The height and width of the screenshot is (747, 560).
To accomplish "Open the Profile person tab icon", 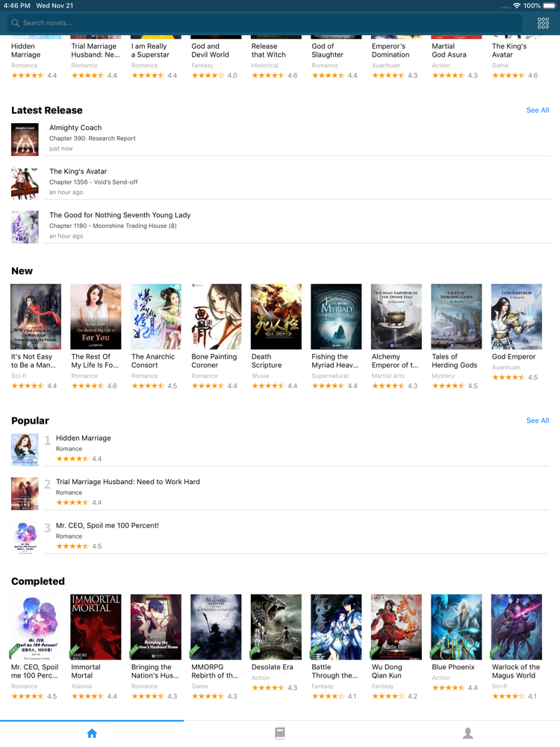I will tap(467, 734).
